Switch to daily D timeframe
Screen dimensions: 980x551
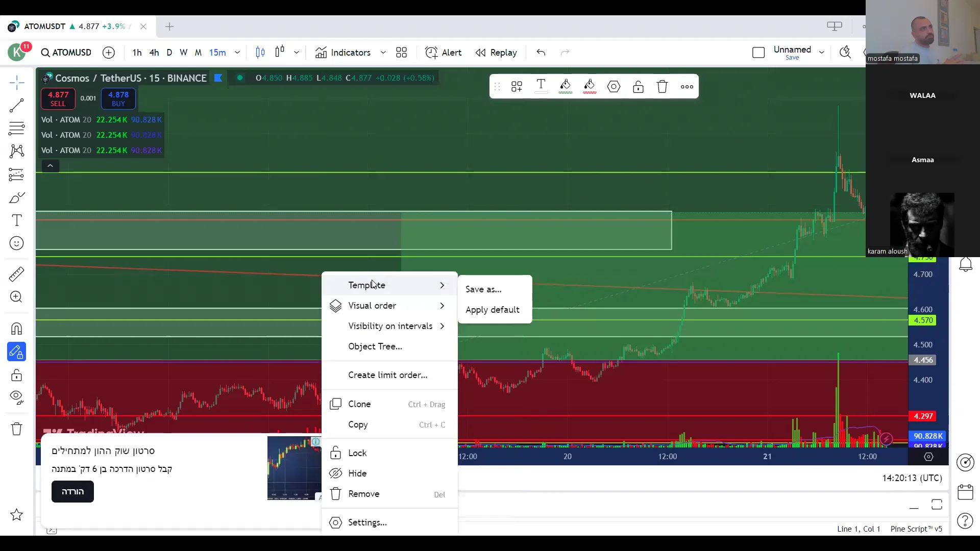pos(169,53)
